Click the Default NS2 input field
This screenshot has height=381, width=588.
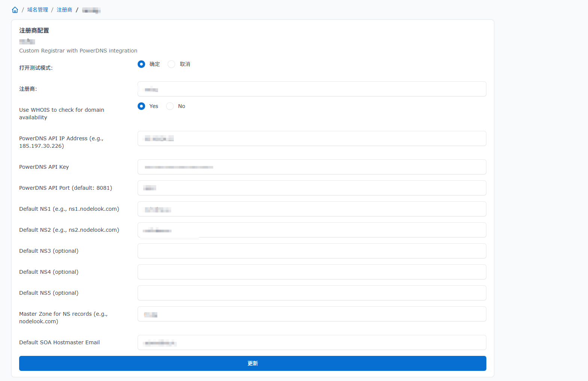click(x=312, y=230)
